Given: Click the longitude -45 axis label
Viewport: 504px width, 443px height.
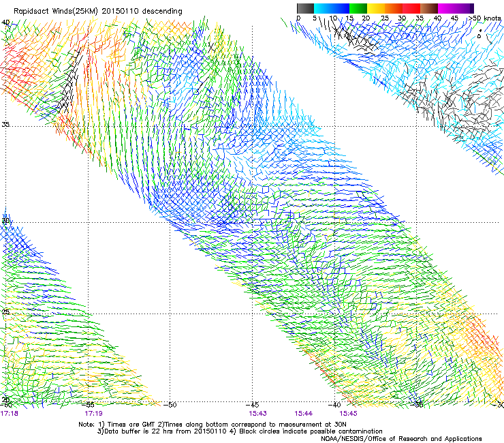Looking at the screenshot, I should coord(252,404).
